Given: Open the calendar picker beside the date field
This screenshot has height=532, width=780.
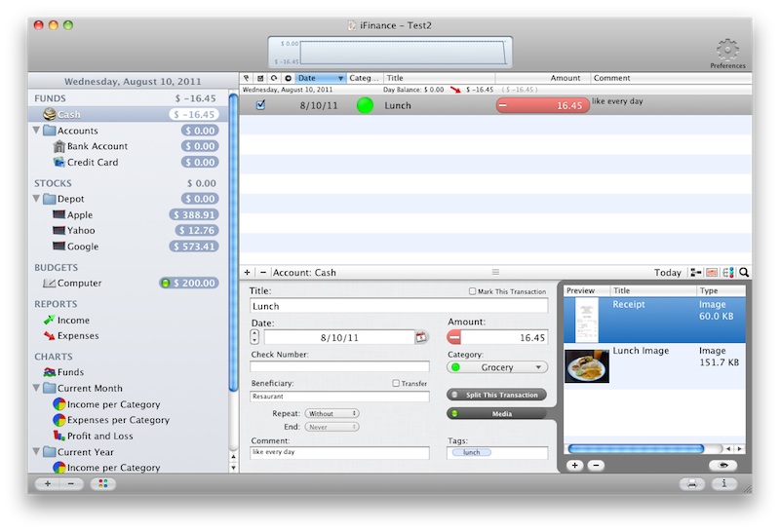Looking at the screenshot, I should tap(421, 337).
